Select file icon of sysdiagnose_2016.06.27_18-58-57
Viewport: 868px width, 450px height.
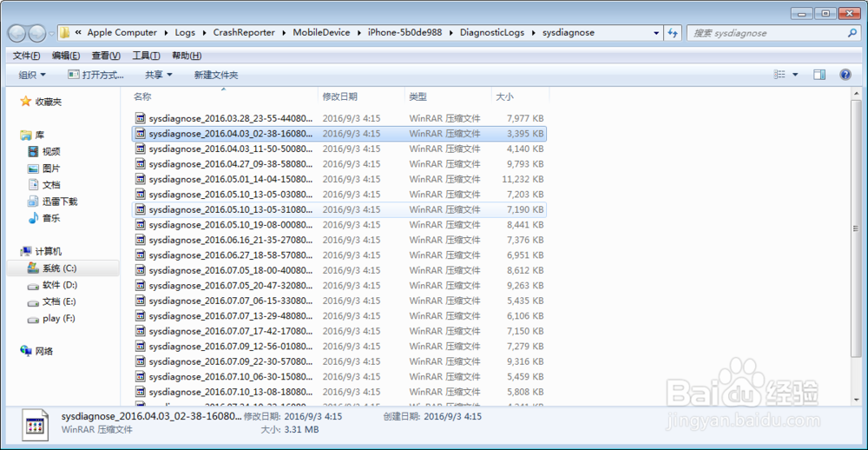141,255
